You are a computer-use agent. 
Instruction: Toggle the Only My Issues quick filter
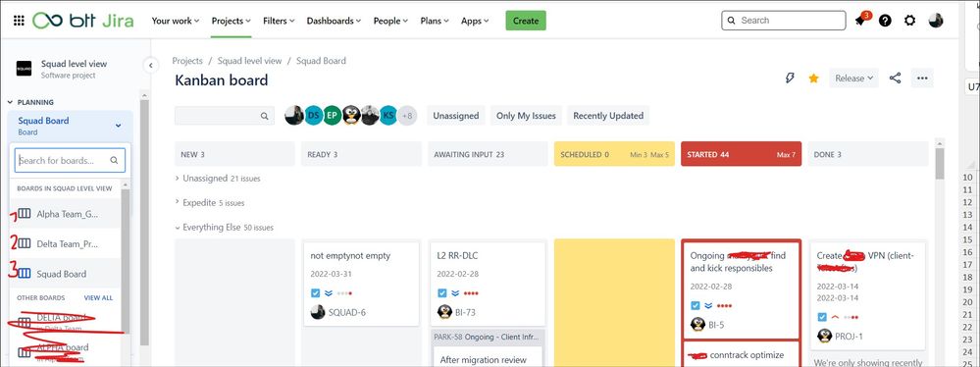click(526, 116)
